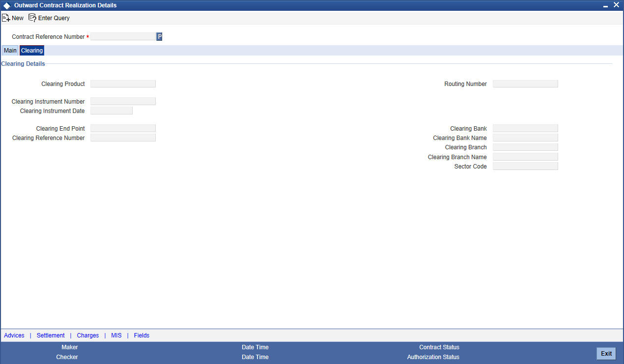This screenshot has width=624, height=364.
Task: Click the New toolbar label
Action: pos(18,18)
